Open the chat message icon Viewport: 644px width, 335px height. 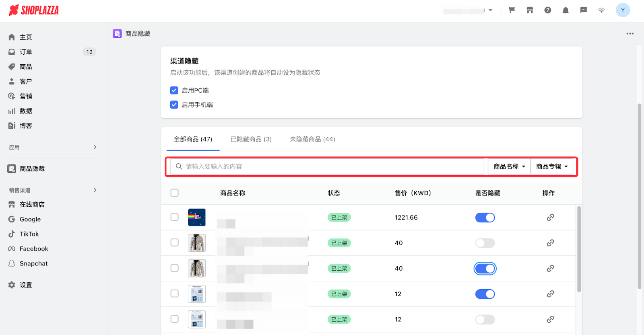coord(583,10)
